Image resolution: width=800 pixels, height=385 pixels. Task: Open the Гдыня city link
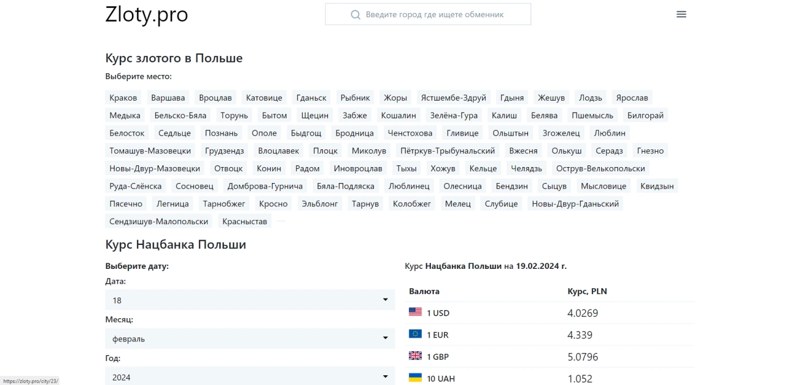point(512,97)
